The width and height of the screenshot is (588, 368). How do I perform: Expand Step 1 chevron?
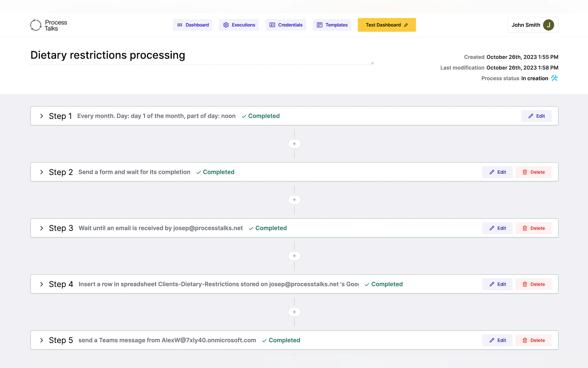[x=42, y=116]
